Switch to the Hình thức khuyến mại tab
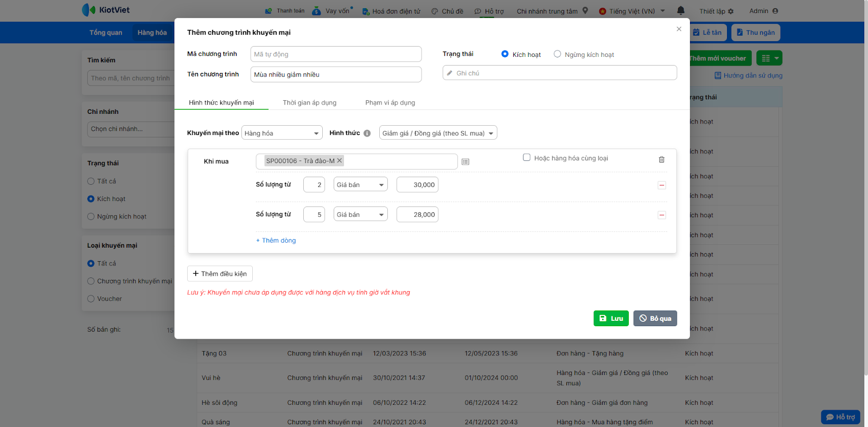This screenshot has height=427, width=868. pos(221,102)
